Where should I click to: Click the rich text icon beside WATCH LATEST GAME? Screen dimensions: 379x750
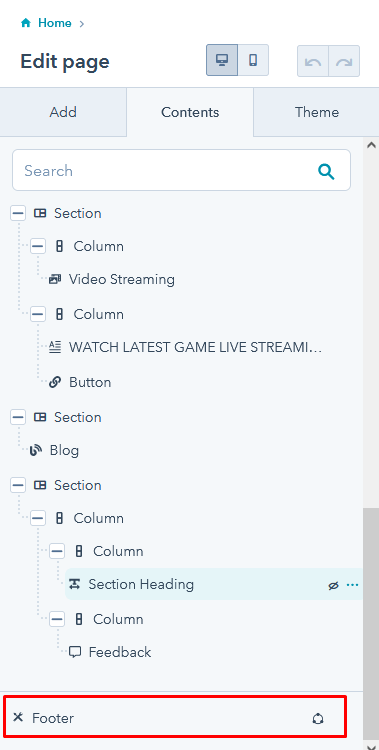(55, 347)
